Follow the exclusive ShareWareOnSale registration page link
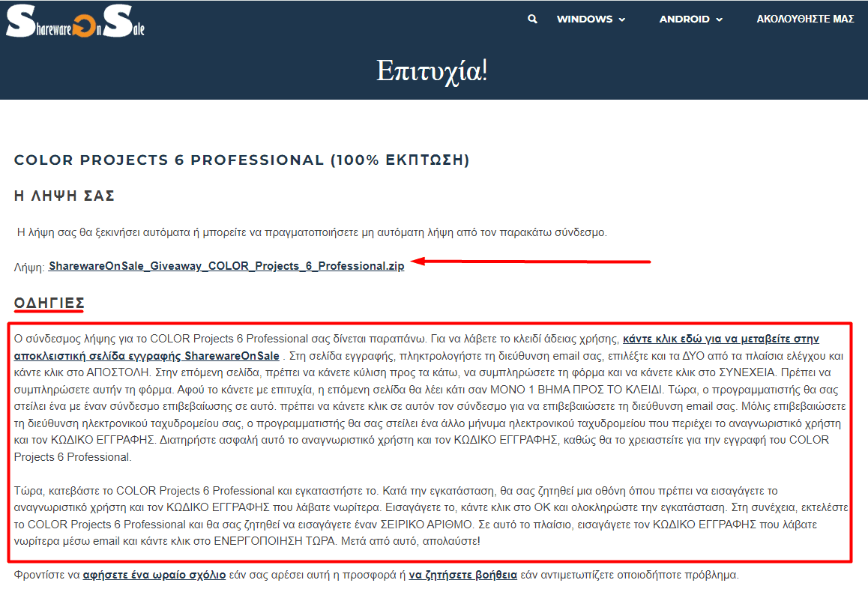 (x=416, y=347)
